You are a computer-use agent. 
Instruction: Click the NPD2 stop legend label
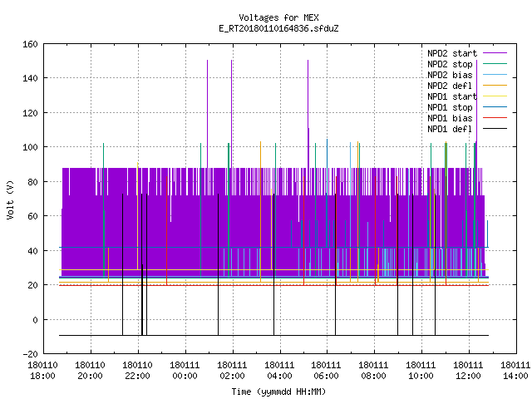click(x=450, y=64)
